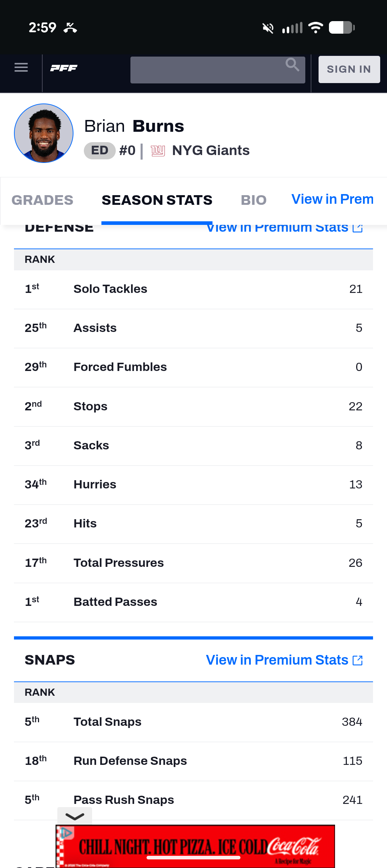The height and width of the screenshot is (868, 387).
Task: Tap the Sacks stat row
Action: tap(193, 445)
